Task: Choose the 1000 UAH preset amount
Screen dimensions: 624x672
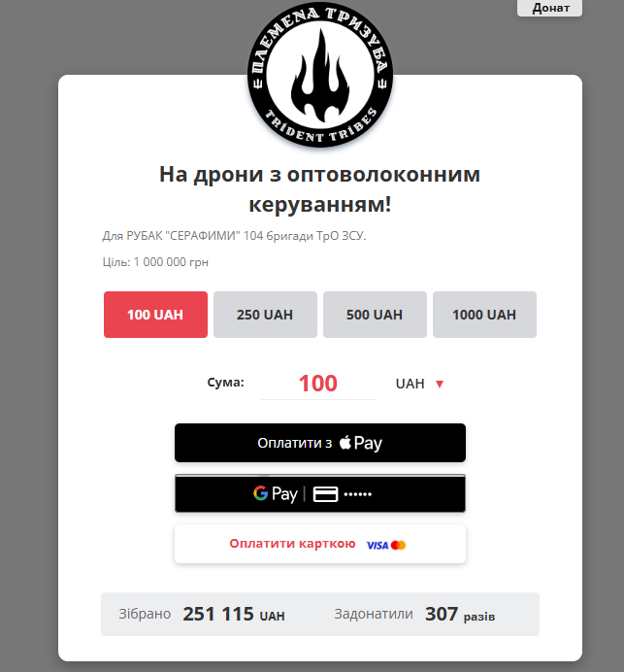Action: coord(484,315)
